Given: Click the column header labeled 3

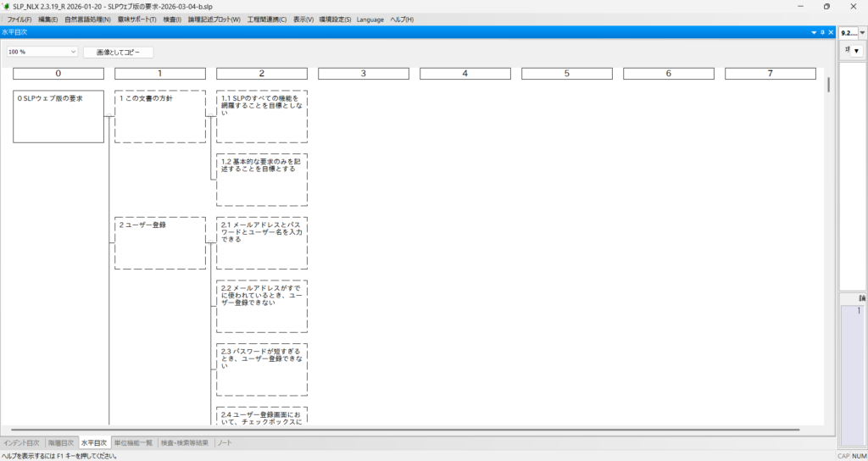Looking at the screenshot, I should (364, 74).
